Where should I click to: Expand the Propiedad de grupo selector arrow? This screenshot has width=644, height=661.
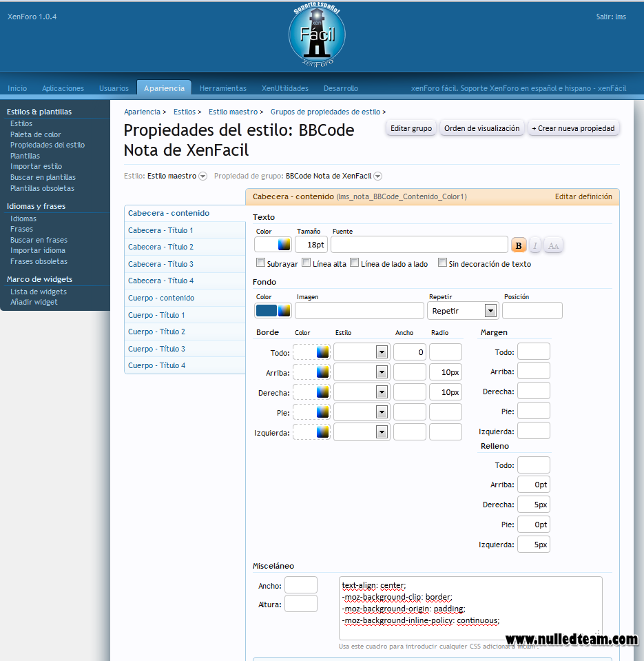pos(378,176)
